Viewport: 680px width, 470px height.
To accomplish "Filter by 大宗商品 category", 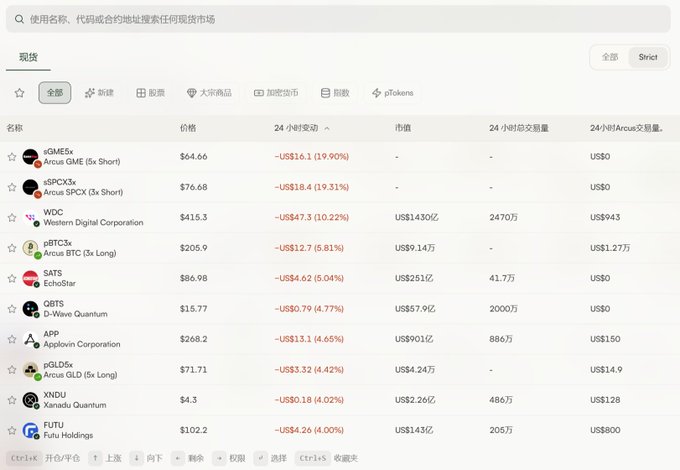I will [209, 93].
